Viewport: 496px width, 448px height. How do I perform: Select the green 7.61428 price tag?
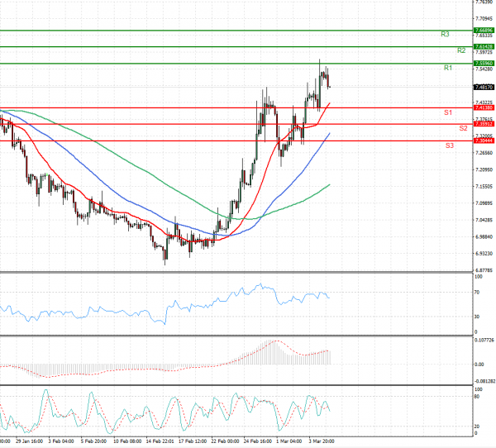[484, 46]
